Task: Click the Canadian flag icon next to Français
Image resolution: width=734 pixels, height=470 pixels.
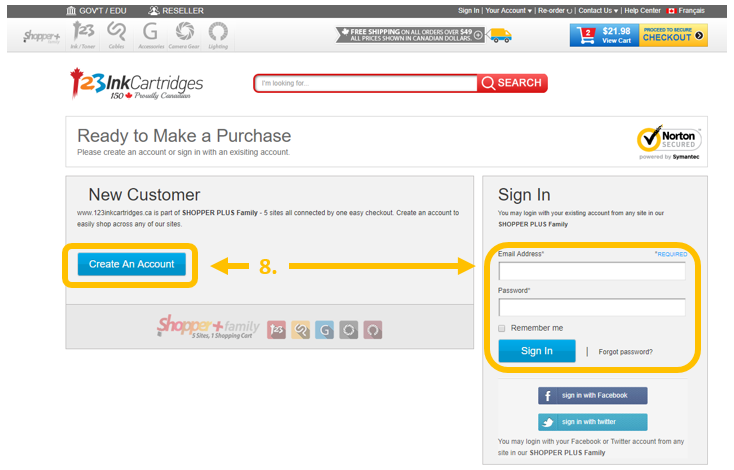Action: tap(671, 11)
